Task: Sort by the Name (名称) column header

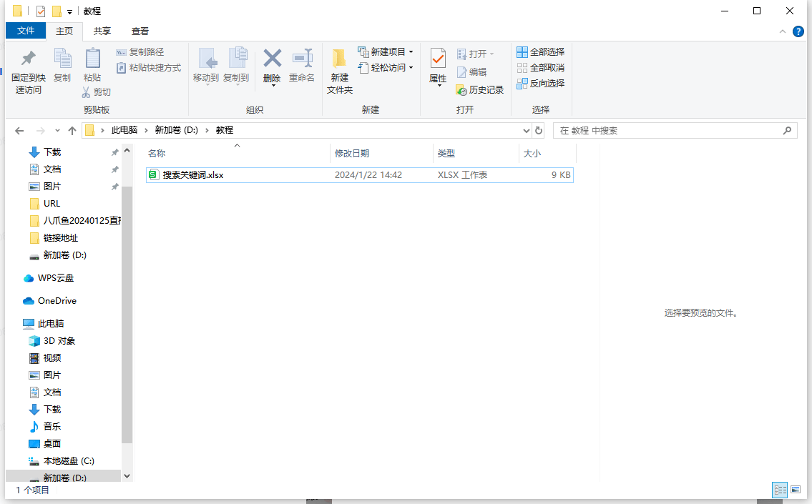Action: (238, 153)
